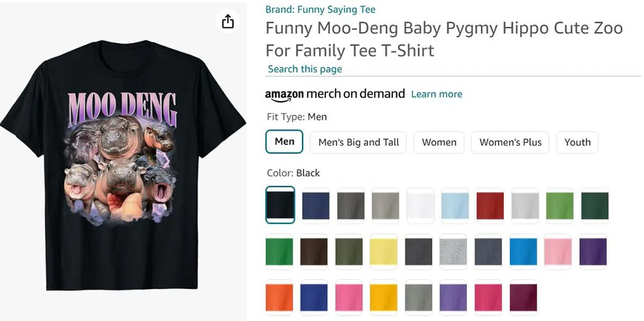Click the Moo Deng t-shirt product image
Screen dimensions: 644x321
click(123, 161)
